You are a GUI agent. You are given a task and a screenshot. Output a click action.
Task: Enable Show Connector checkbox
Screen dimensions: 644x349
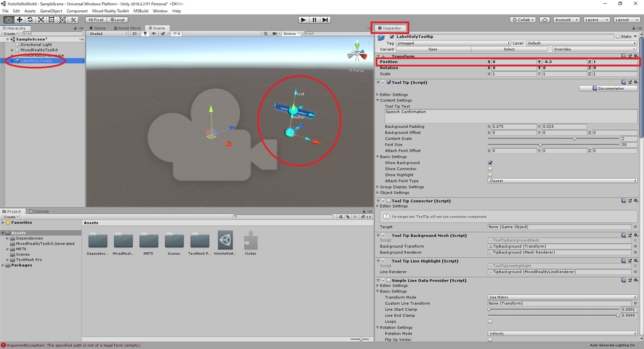[x=490, y=169]
